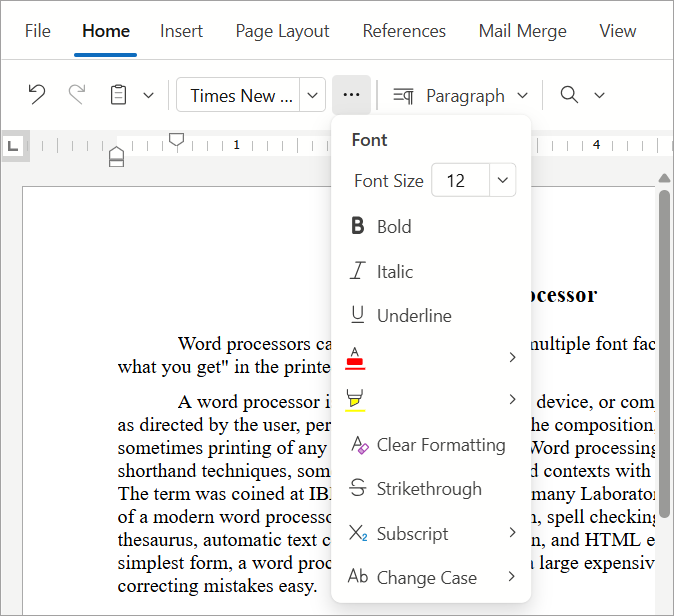This screenshot has width=674, height=616.
Task: Expand the font color submenu arrow
Action: pyautogui.click(x=512, y=357)
